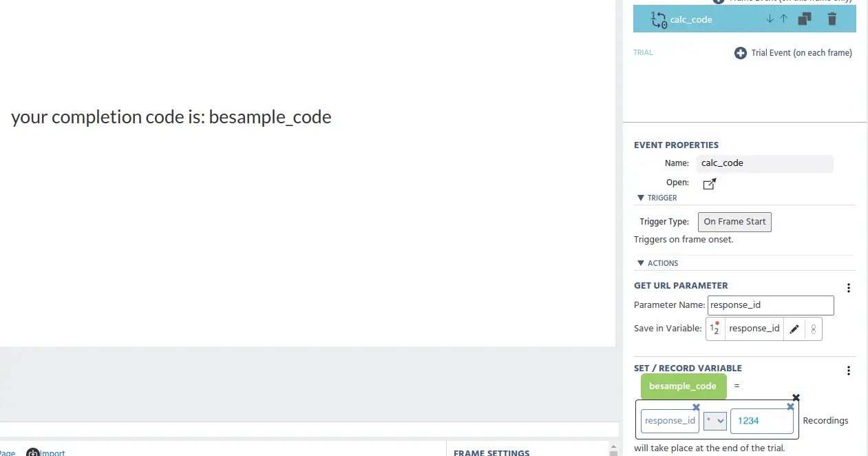Click the completion code text on canvas
This screenshot has width=868, height=456.
(171, 117)
